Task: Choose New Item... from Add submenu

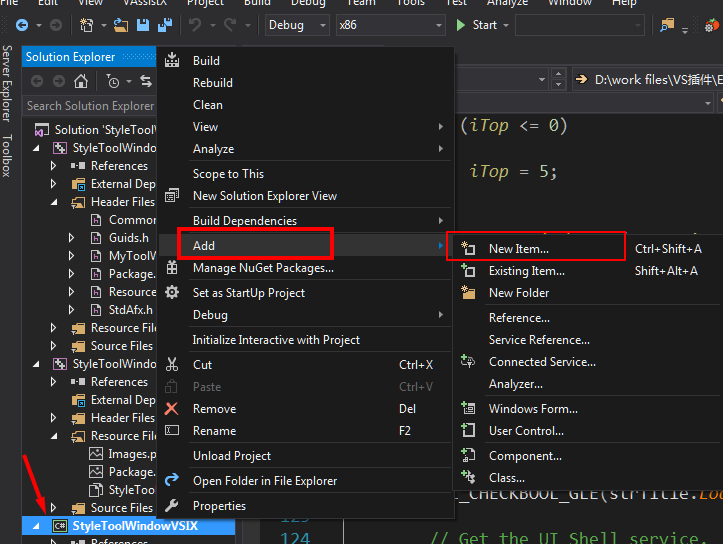Action: (518, 249)
